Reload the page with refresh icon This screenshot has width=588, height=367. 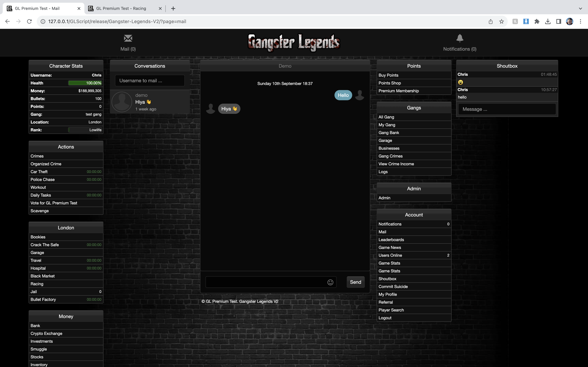[29, 22]
